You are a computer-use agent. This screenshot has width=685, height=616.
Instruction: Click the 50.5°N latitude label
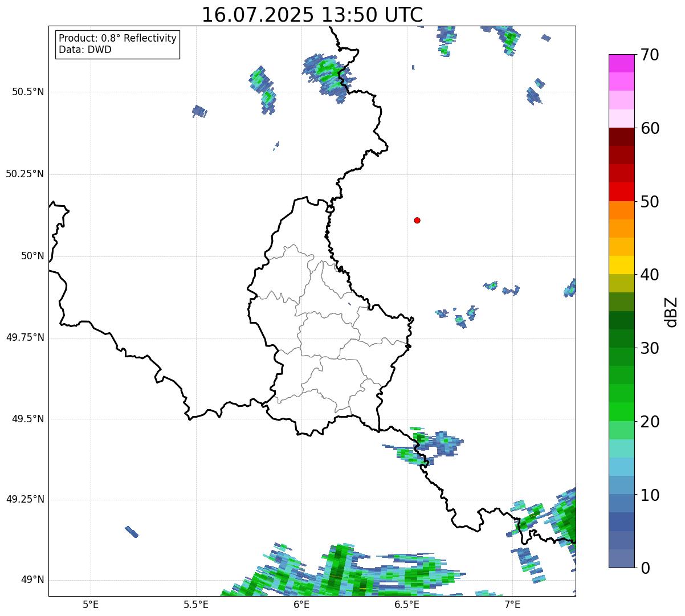(x=27, y=92)
